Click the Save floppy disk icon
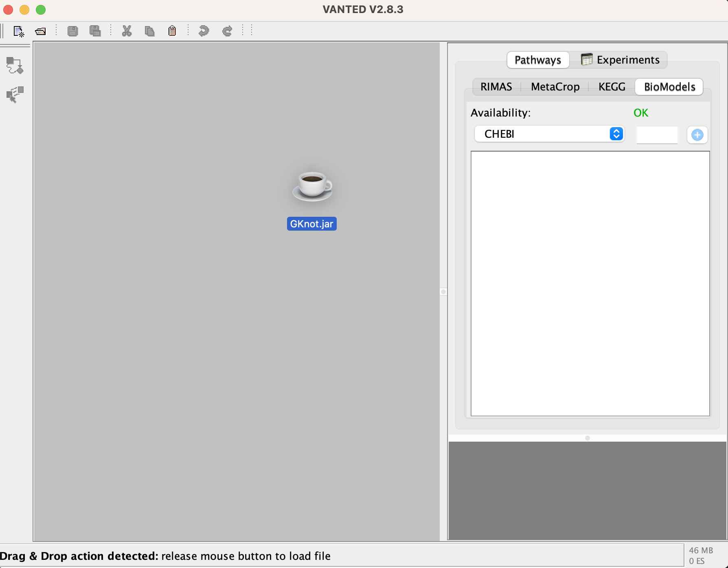 [72, 31]
